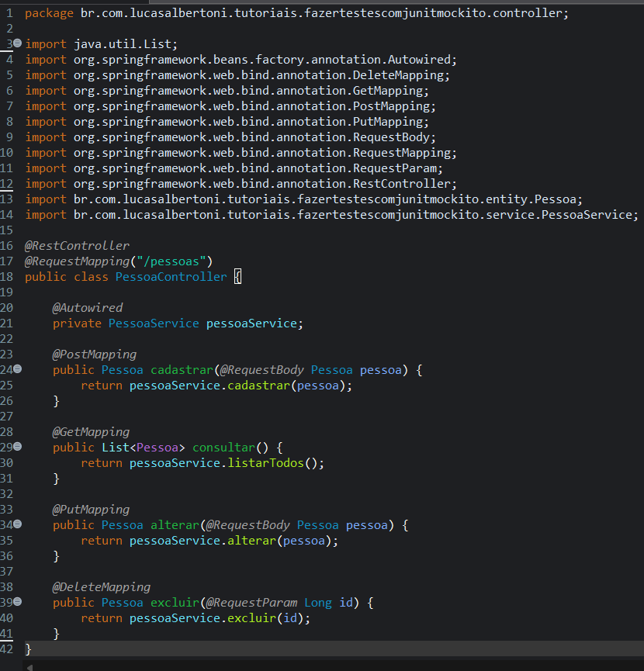The width and height of the screenshot is (644, 671).
Task: Click the @PostMapping annotation
Action: [x=94, y=355]
